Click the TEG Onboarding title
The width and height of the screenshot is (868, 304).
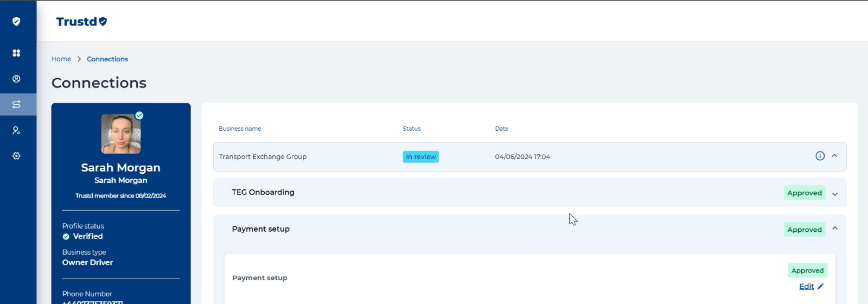263,192
